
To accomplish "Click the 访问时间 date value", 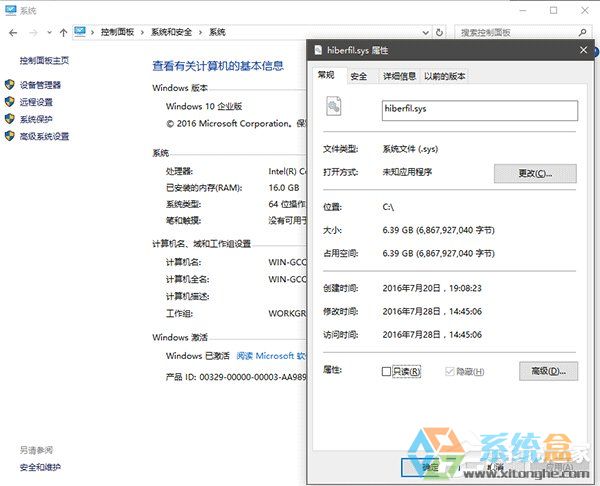I will (432, 335).
